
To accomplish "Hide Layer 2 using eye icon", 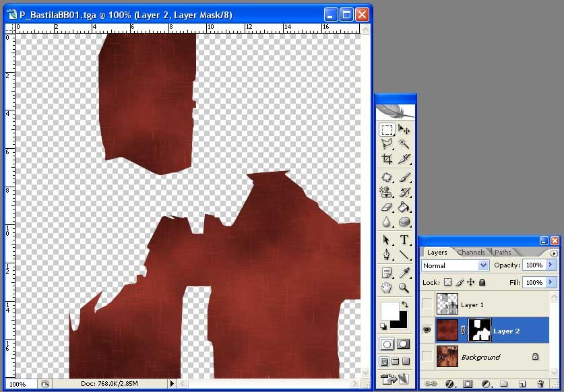I will 427,331.
